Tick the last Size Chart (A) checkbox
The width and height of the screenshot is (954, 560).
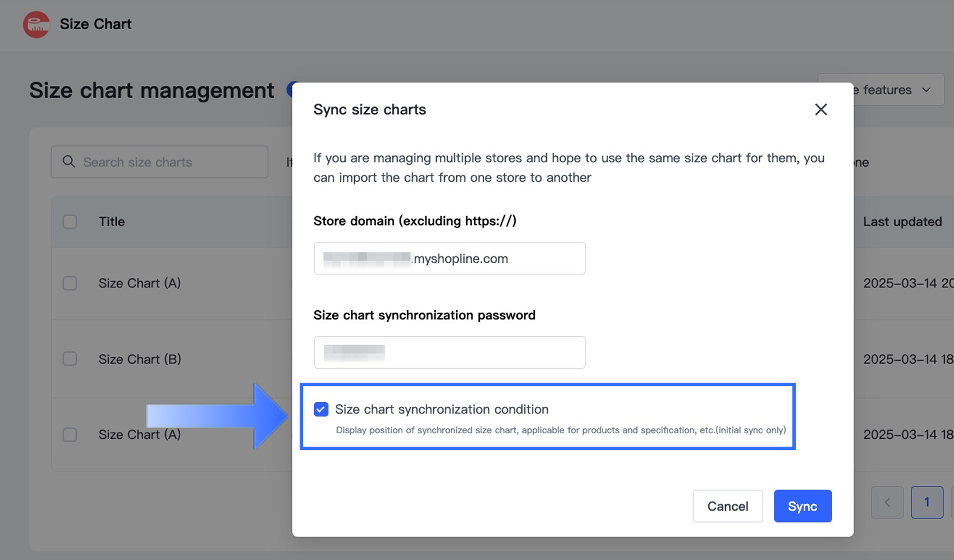point(70,435)
